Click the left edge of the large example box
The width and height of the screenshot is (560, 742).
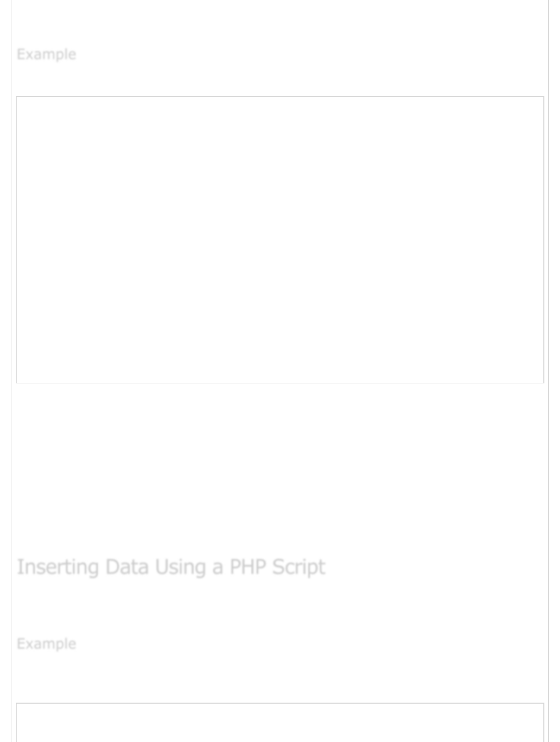click(x=17, y=240)
